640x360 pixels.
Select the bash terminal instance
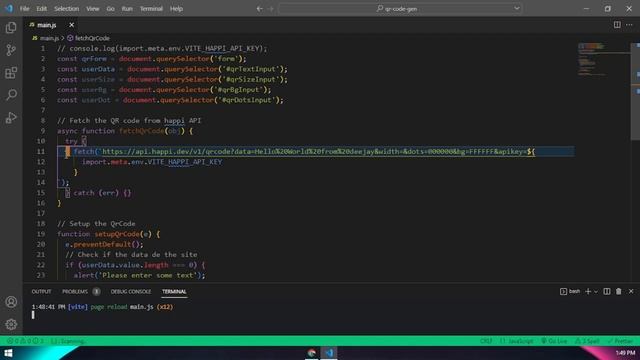[570, 291]
